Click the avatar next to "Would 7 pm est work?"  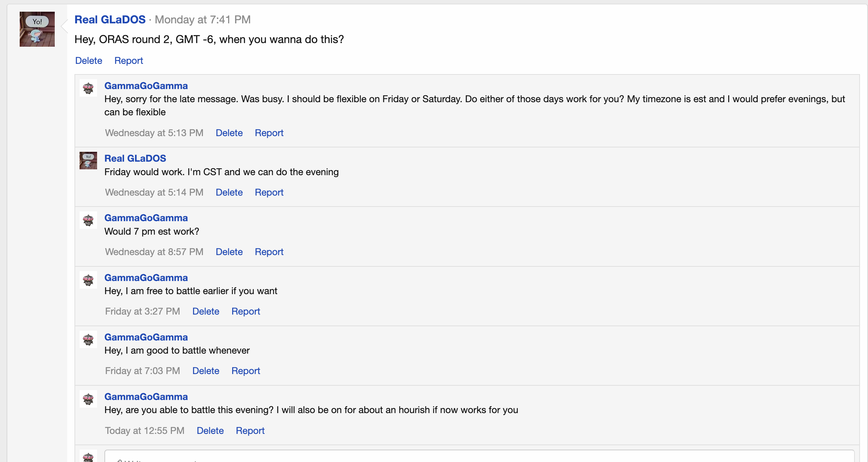pos(88,220)
